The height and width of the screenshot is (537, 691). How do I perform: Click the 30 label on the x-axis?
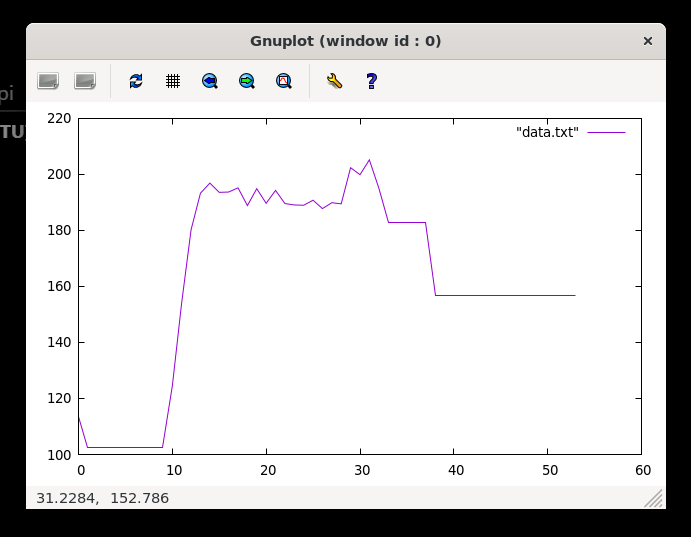click(362, 470)
